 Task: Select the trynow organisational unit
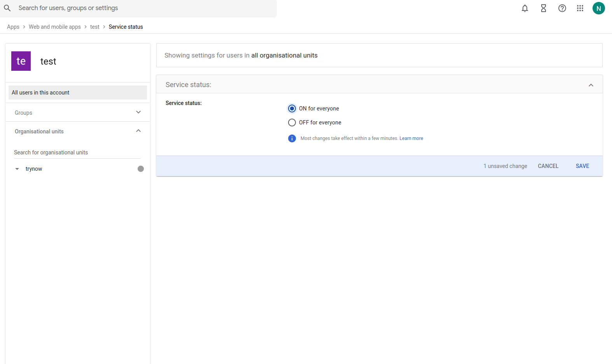point(34,169)
